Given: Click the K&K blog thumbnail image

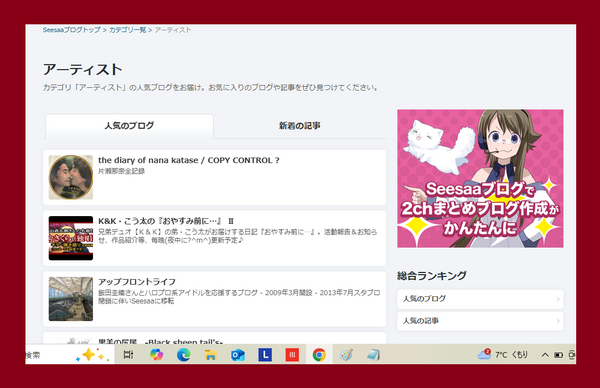Looking at the screenshot, I should [71, 238].
